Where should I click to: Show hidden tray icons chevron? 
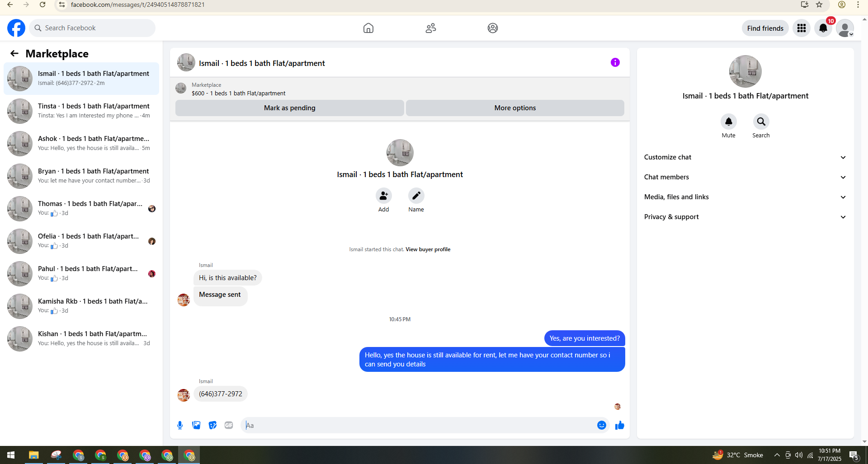click(x=776, y=455)
